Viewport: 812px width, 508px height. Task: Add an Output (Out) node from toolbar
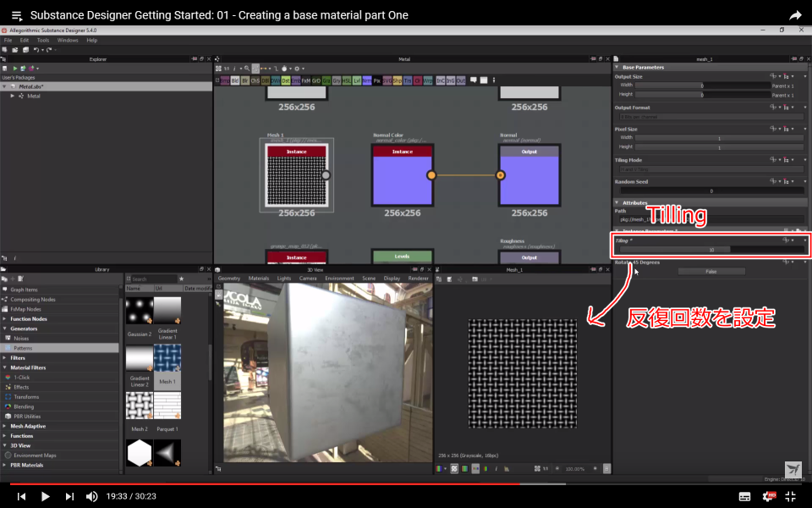click(x=460, y=80)
